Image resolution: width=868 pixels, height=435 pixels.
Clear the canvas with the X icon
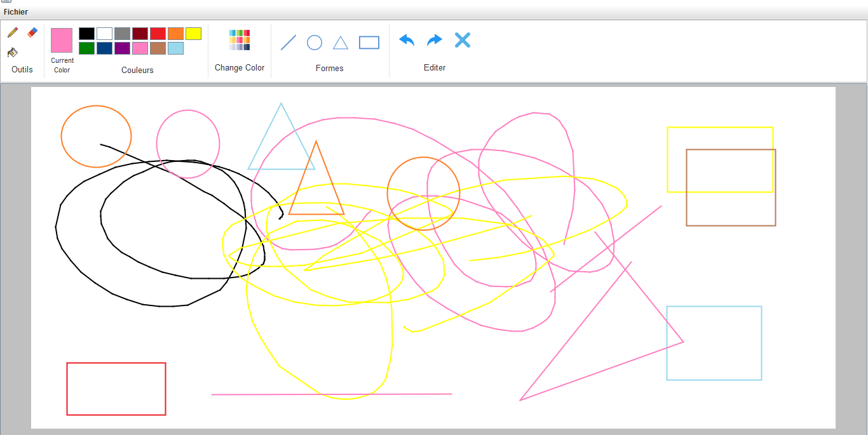[x=462, y=40]
